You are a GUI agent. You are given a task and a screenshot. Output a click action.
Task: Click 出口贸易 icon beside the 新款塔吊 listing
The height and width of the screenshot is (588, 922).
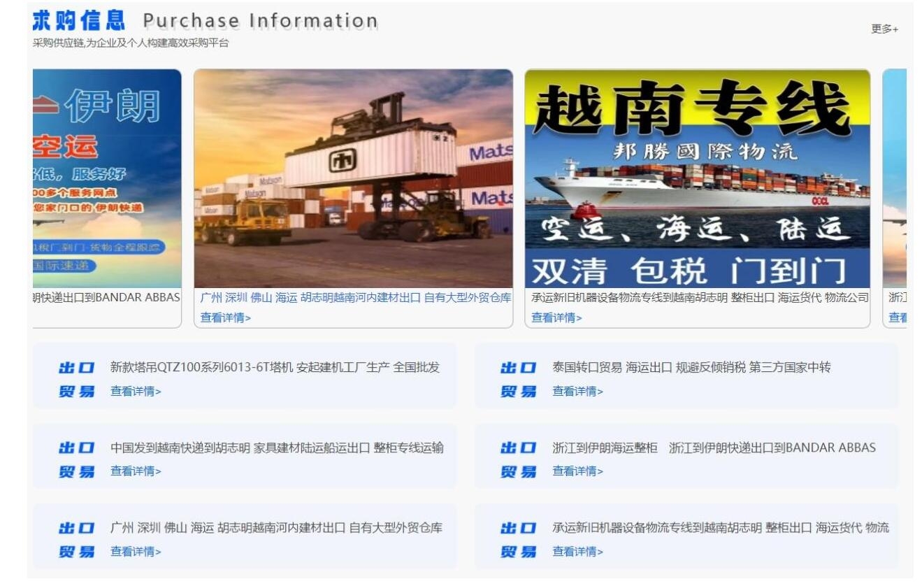click(77, 380)
